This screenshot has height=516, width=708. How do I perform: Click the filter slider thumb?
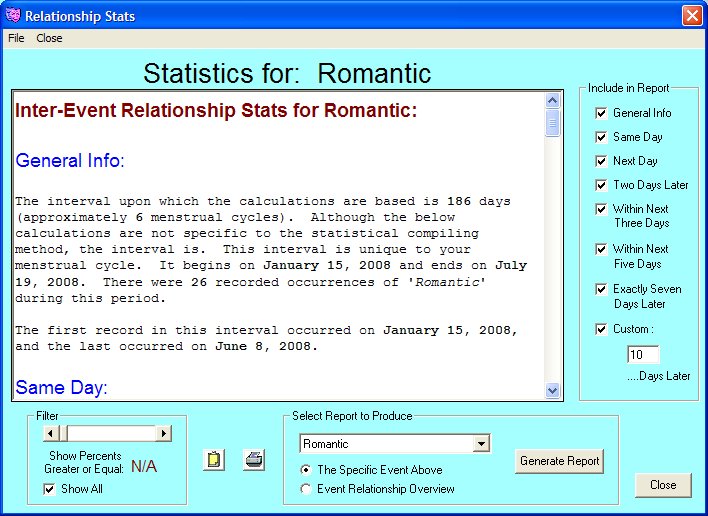[x=63, y=433]
